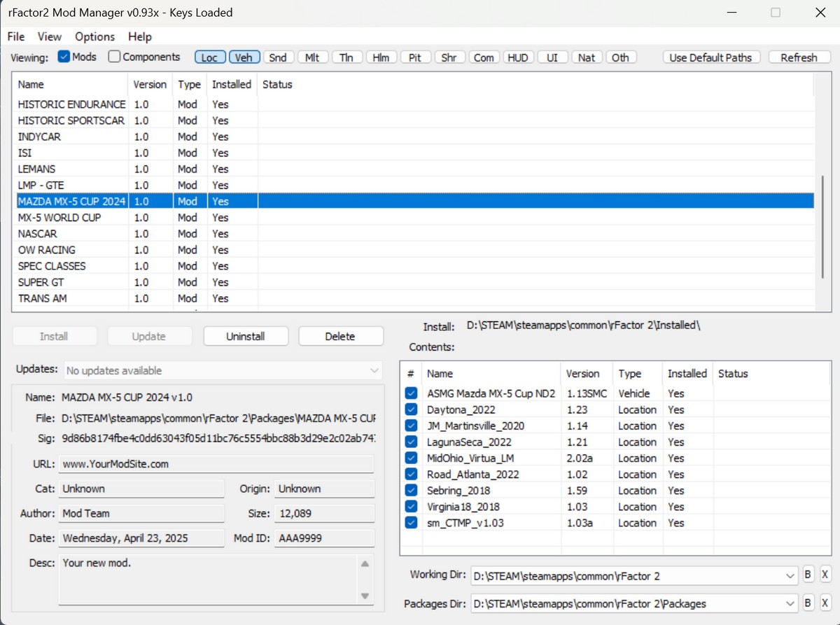Open the File menu
This screenshot has height=625, width=840.
(x=15, y=36)
